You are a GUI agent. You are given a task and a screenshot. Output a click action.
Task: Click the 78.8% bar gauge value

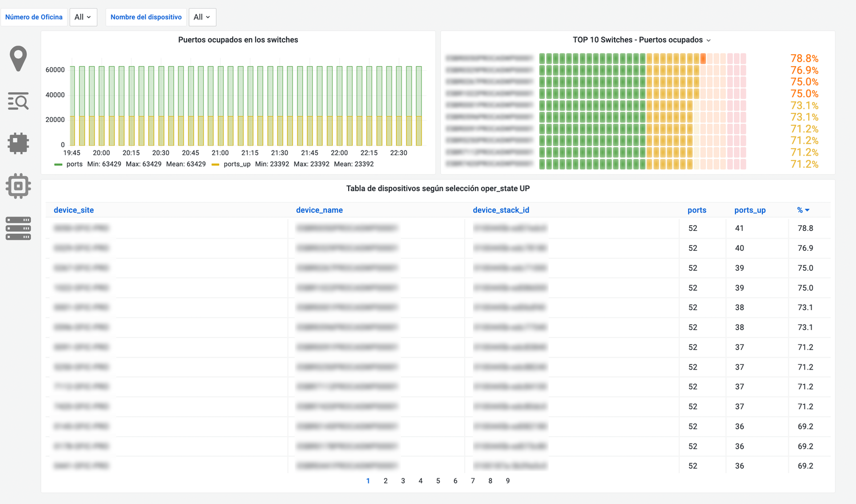coord(804,59)
